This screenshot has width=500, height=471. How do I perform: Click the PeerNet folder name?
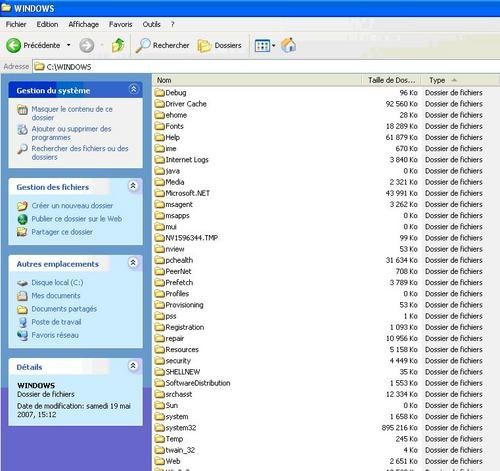(x=178, y=271)
